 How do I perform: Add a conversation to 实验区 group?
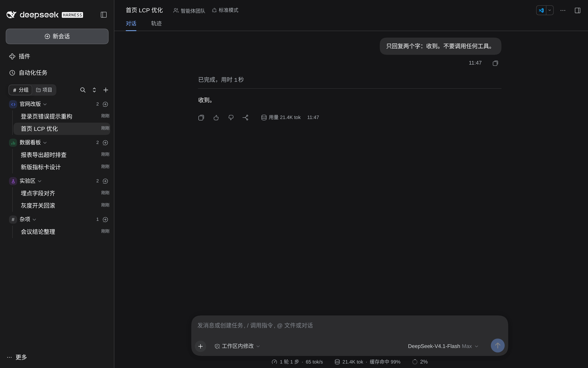coord(105,181)
